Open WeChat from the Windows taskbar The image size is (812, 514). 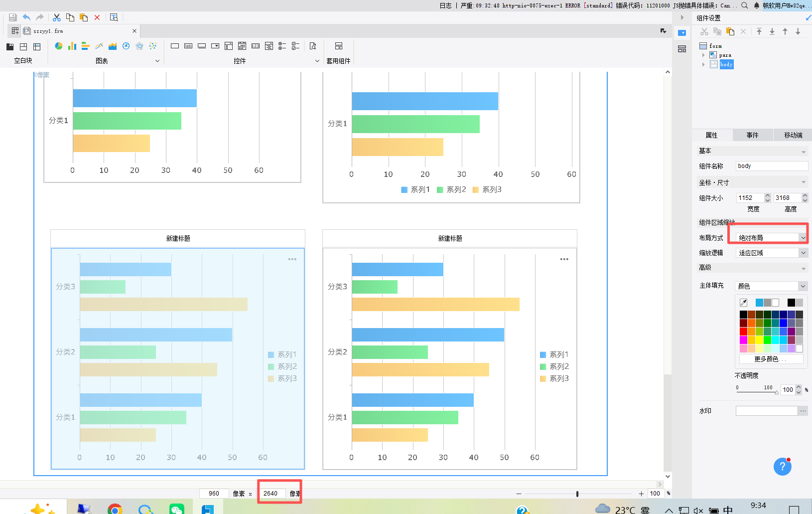[177, 509]
